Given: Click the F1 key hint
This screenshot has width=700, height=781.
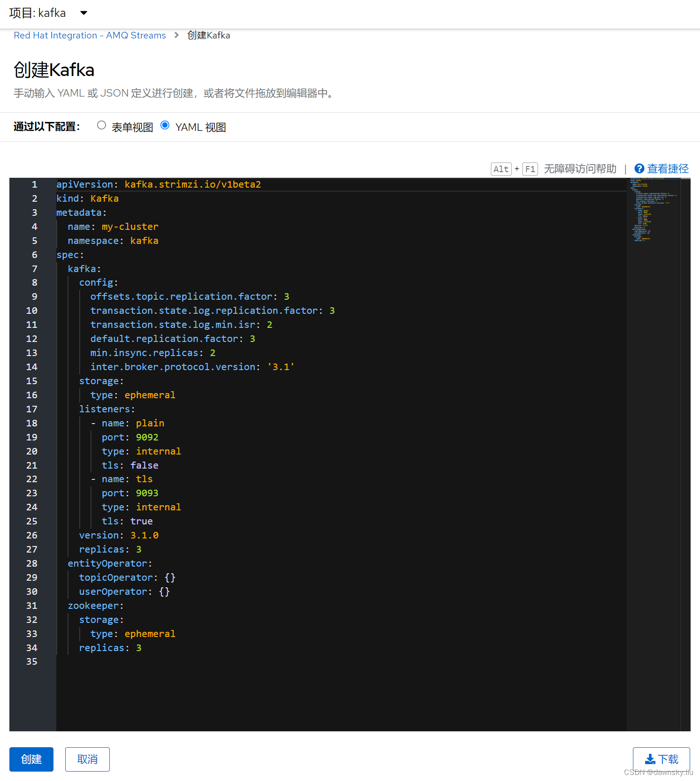Looking at the screenshot, I should [x=530, y=169].
